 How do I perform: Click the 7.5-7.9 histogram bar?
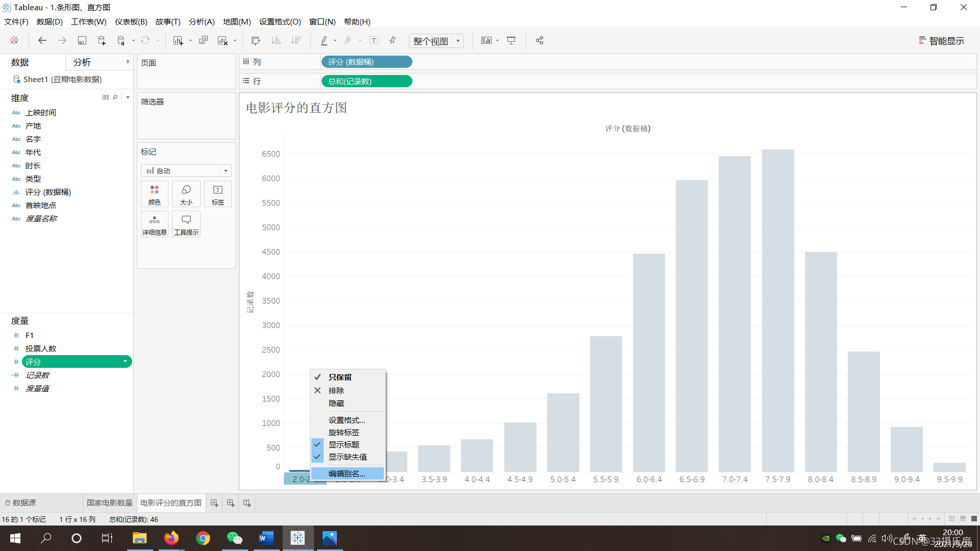point(778,310)
